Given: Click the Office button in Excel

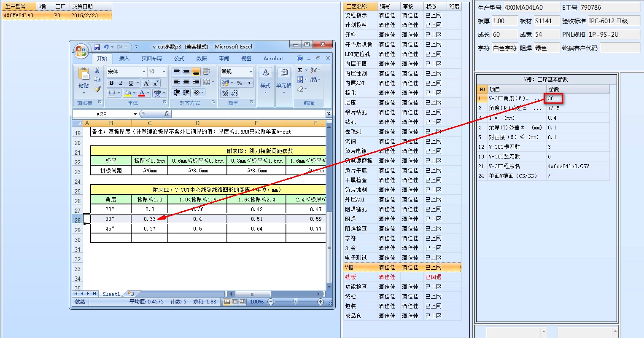Looking at the screenshot, I should 80,51.
